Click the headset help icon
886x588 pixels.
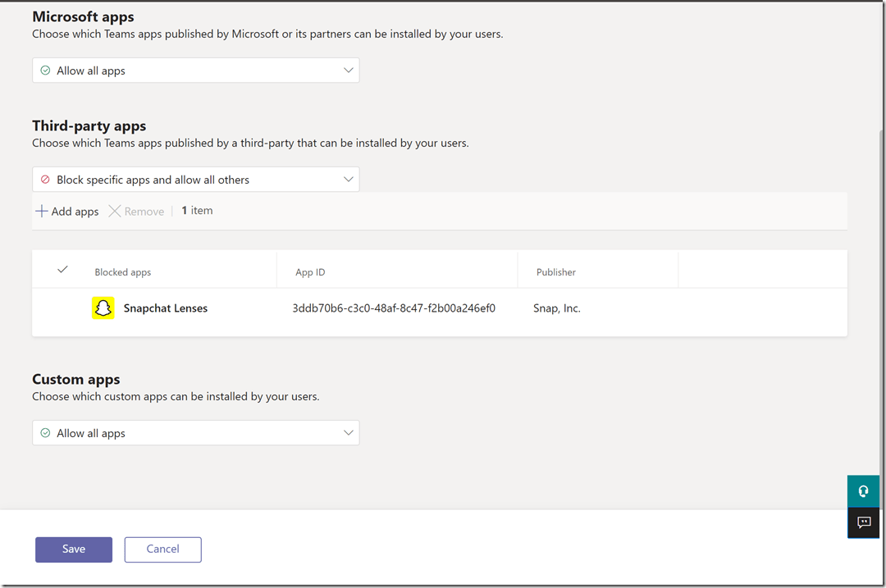coord(863,491)
